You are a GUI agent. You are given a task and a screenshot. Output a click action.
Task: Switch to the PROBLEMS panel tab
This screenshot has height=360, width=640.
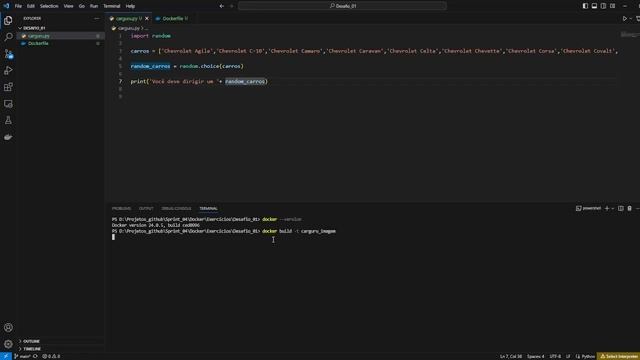(121, 209)
